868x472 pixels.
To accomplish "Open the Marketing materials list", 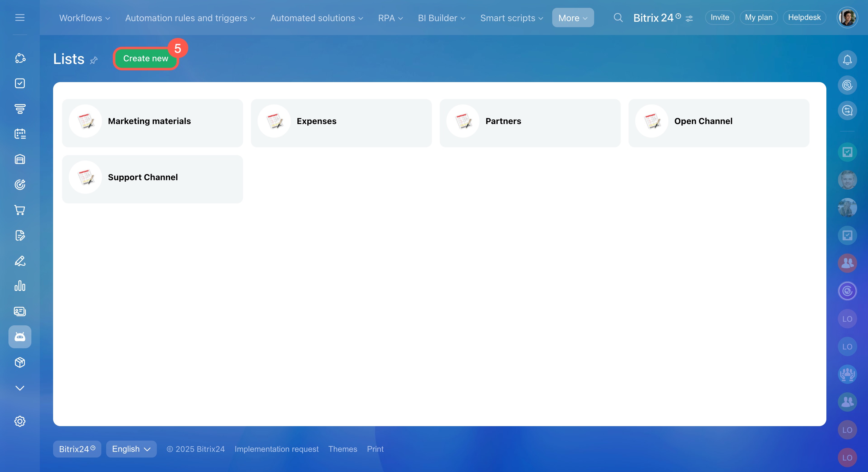I will [152, 123].
